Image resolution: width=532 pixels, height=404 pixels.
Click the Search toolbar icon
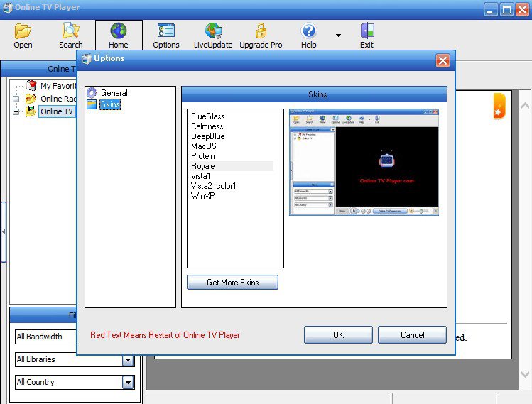point(70,31)
